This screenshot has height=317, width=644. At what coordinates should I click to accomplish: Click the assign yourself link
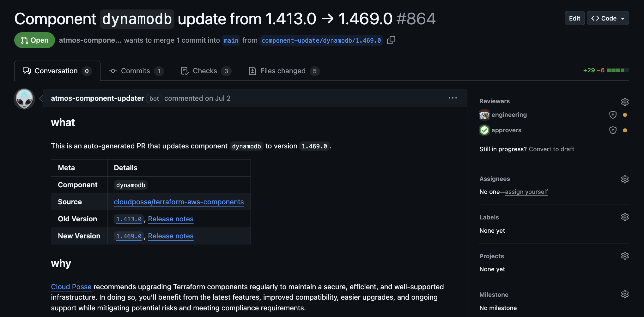tap(526, 192)
